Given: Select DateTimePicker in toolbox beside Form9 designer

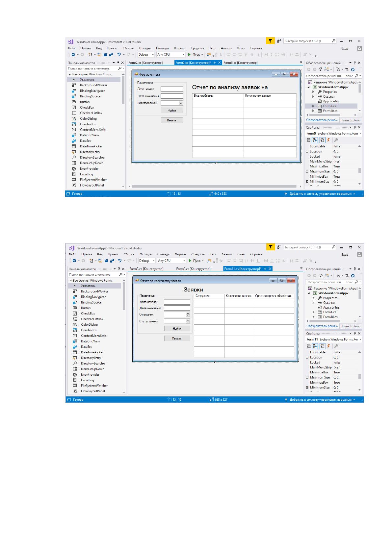Looking at the screenshot, I should click(91, 146).
